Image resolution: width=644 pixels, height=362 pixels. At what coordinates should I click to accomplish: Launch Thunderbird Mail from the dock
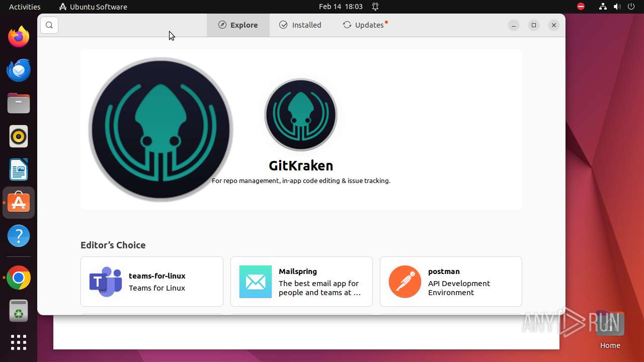(x=19, y=70)
